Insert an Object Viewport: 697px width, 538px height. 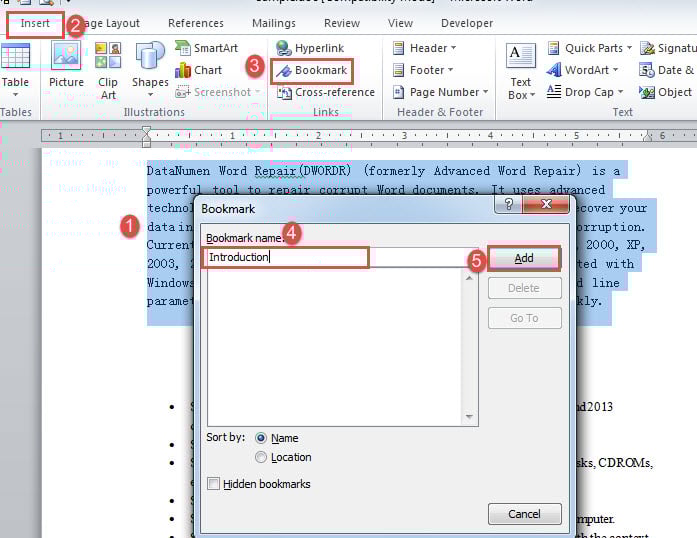point(665,92)
